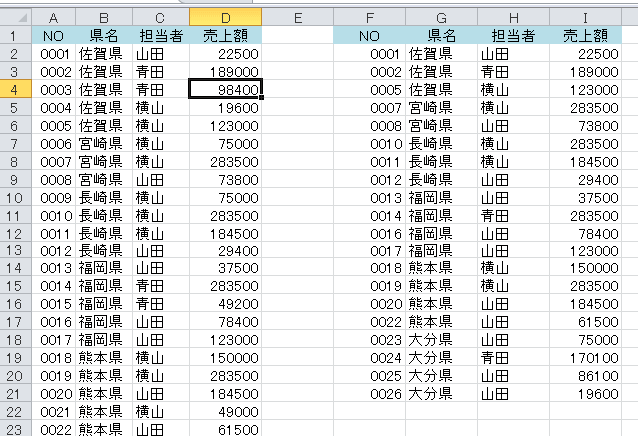Click the 担当者 header cell in column H
The image size is (638, 436).
(513, 35)
